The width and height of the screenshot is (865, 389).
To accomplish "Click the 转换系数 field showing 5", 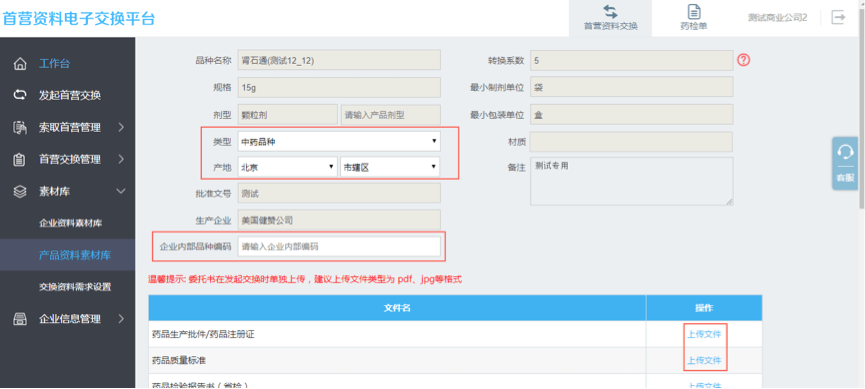I will point(632,60).
